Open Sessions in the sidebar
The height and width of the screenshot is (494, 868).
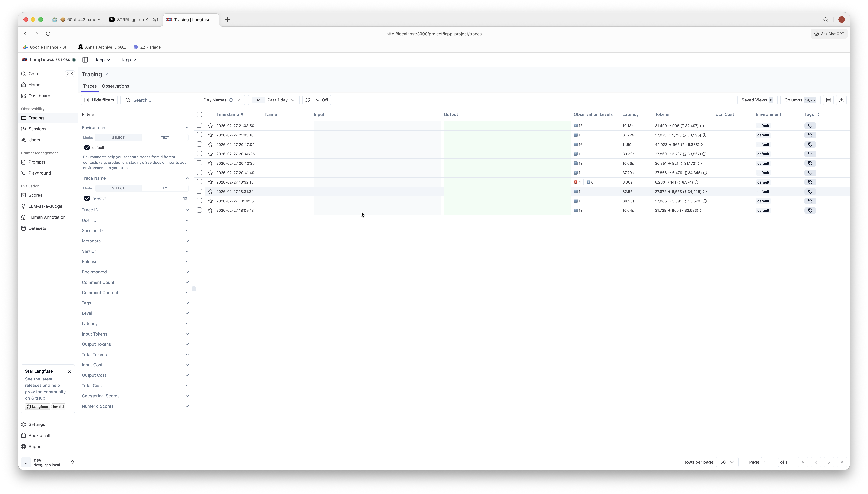[x=37, y=129]
